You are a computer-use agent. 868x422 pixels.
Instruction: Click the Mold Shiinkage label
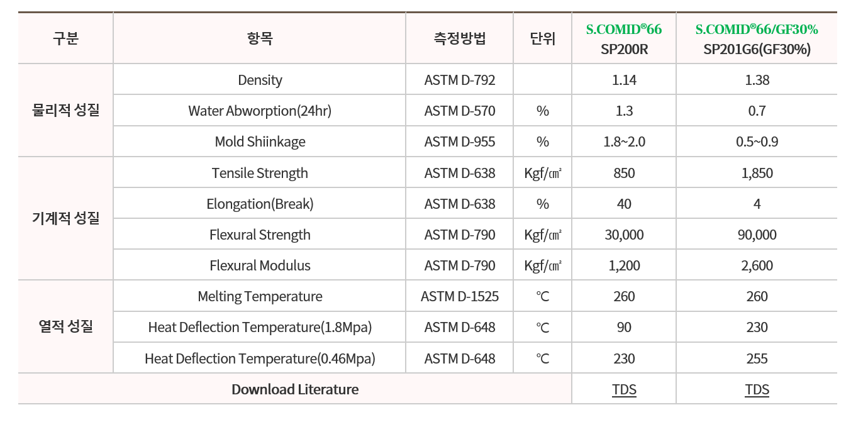(260, 142)
